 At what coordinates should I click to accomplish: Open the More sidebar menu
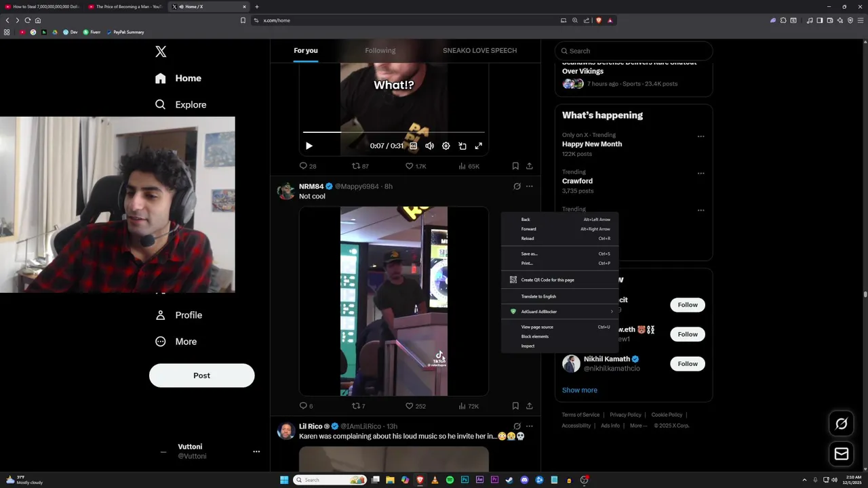click(176, 342)
